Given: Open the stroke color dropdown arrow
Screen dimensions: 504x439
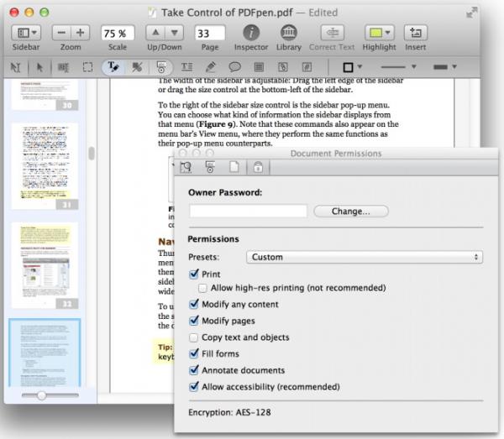Looking at the screenshot, I should [x=360, y=67].
